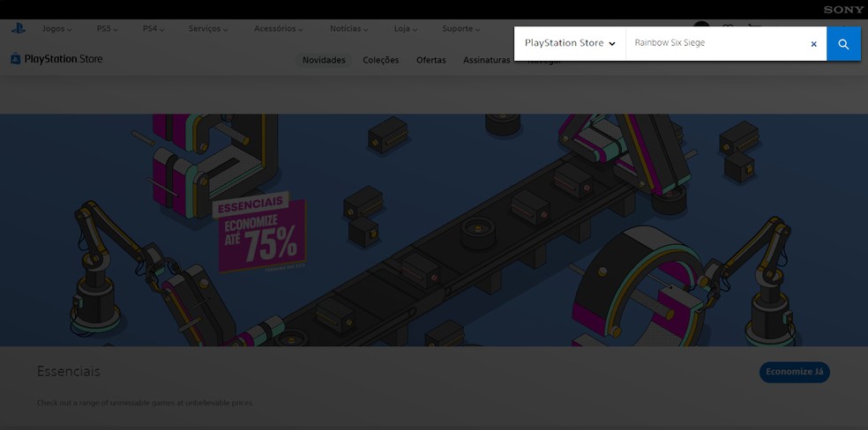Expand the Notícias menu

click(349, 29)
